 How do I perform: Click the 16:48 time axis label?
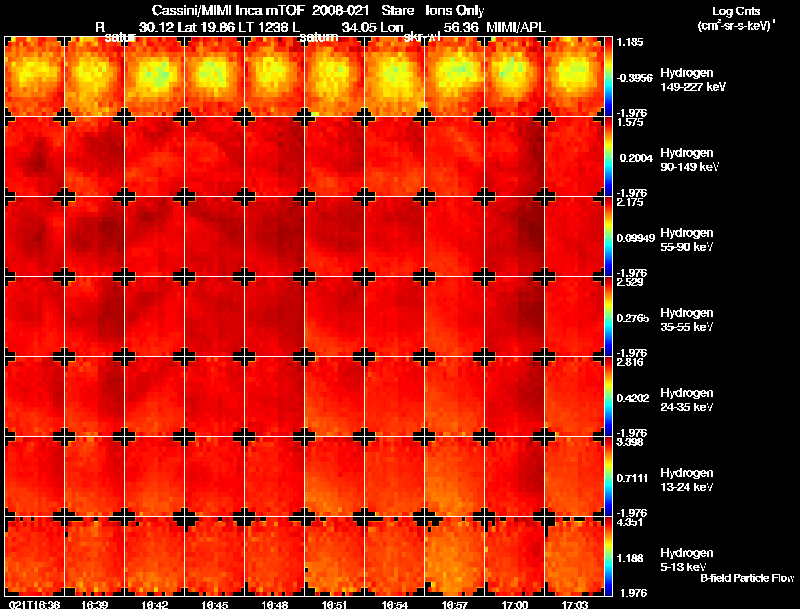[274, 604]
